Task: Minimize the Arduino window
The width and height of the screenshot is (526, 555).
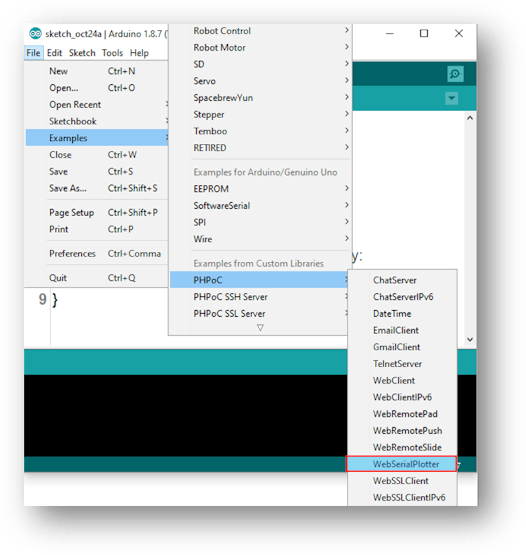Action: (390, 34)
